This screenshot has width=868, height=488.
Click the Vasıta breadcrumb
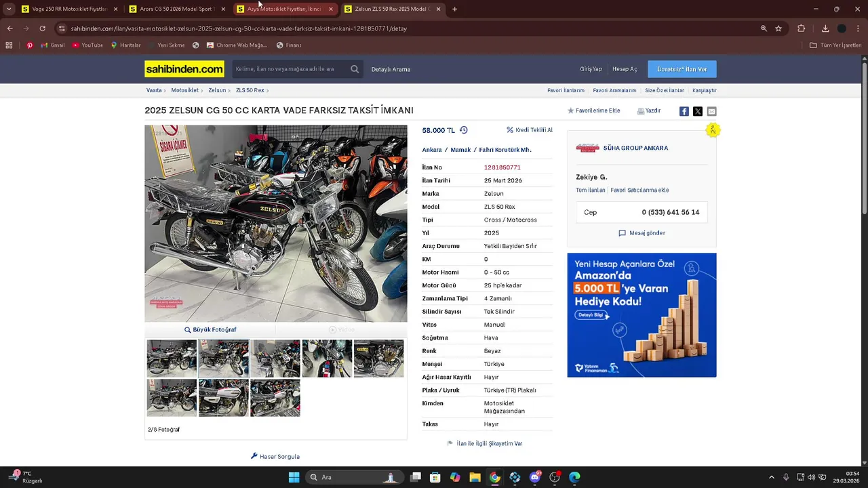(x=154, y=90)
